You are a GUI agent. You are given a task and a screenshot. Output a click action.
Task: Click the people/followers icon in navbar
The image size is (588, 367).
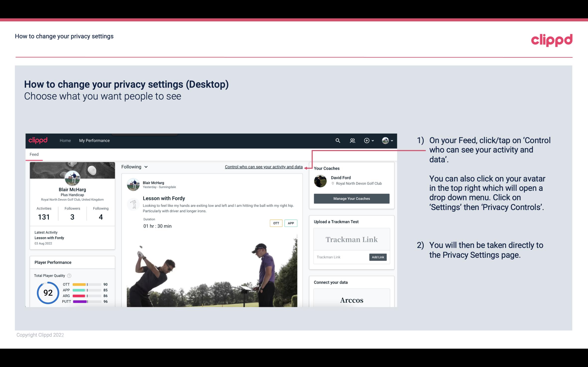pyautogui.click(x=352, y=140)
